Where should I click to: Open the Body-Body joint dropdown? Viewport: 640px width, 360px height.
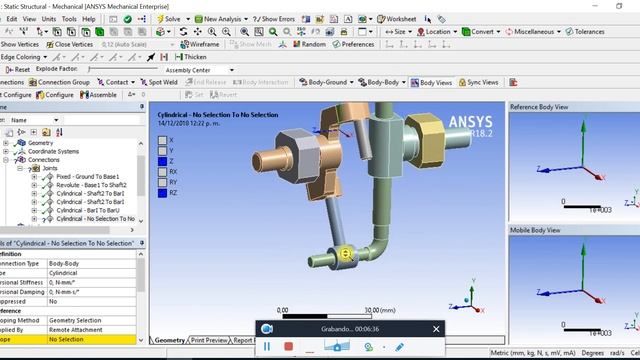click(x=404, y=82)
